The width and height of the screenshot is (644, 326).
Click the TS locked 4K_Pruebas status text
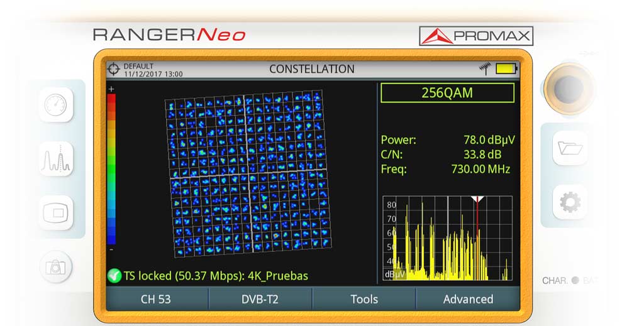click(x=216, y=276)
